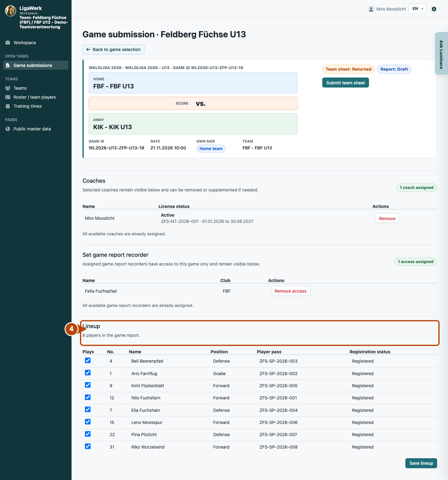Click the LigaWerk profile picture

pos(11,11)
